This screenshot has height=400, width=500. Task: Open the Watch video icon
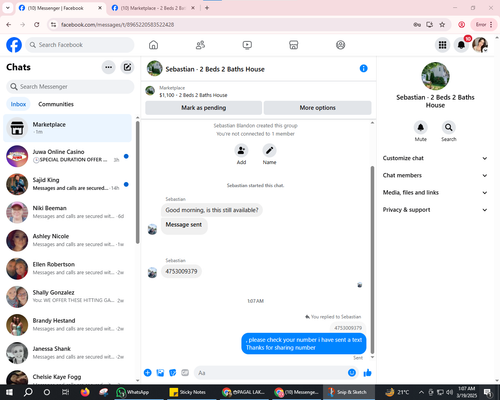tap(247, 45)
